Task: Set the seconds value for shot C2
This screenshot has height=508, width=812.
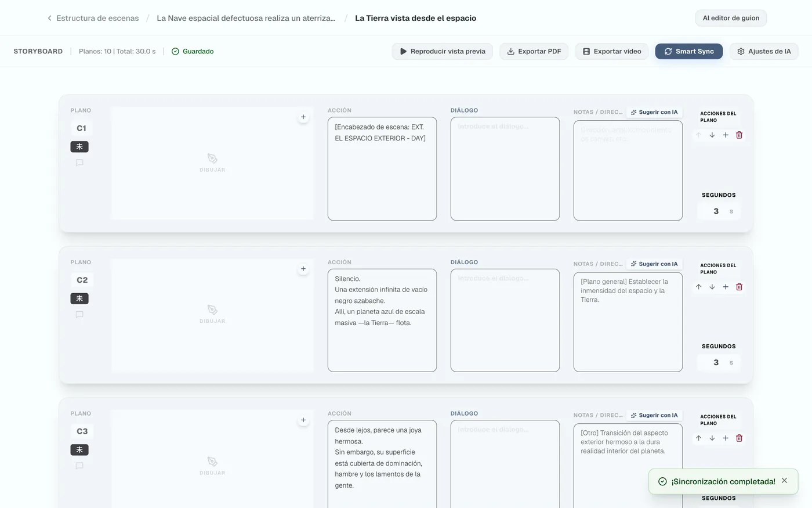Action: [x=716, y=362]
